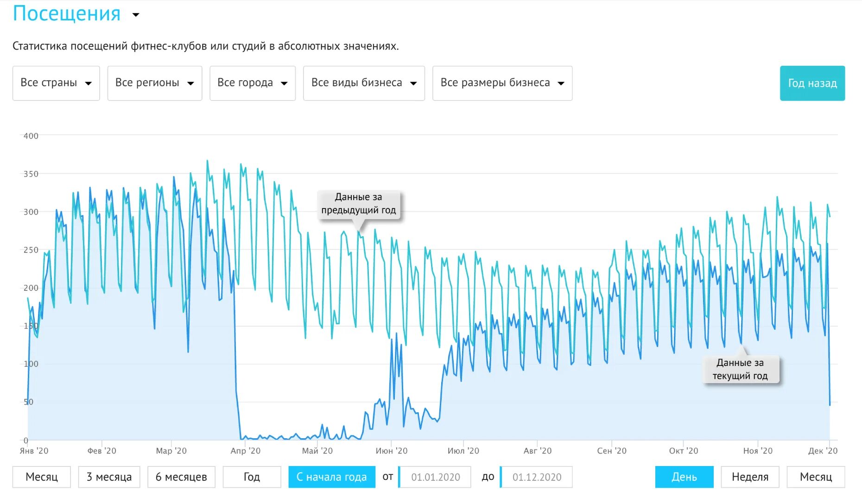Open the Посещения title dropdown arrow
Image resolution: width=862 pixels, height=504 pixels.
pyautogui.click(x=136, y=15)
